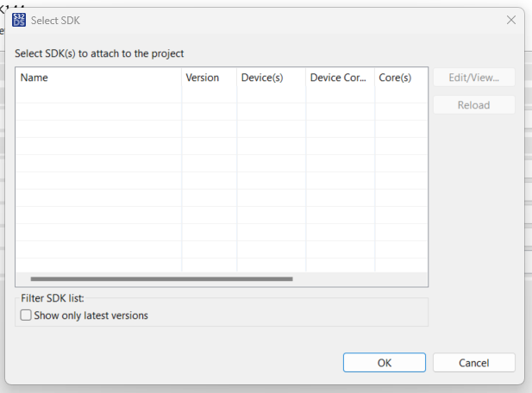Click the Edit/View... button
532x393 pixels.
(474, 78)
